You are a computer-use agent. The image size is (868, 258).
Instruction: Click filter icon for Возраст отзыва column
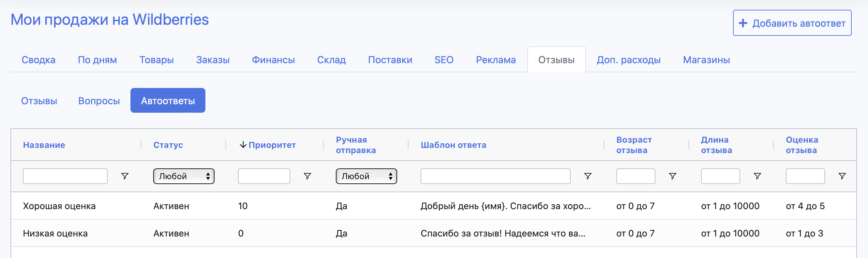pyautogui.click(x=673, y=176)
